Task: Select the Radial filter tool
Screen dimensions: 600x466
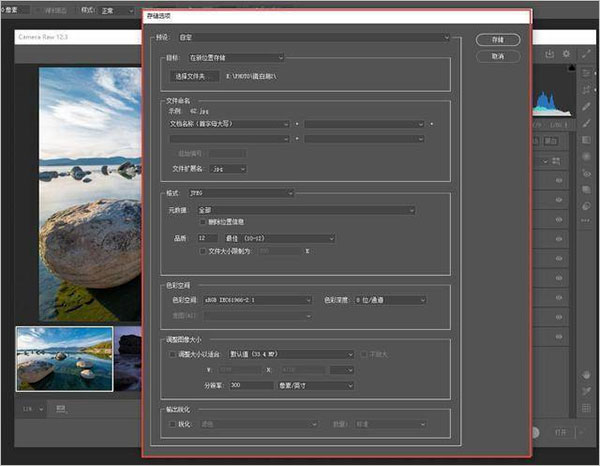Action: 586,156
